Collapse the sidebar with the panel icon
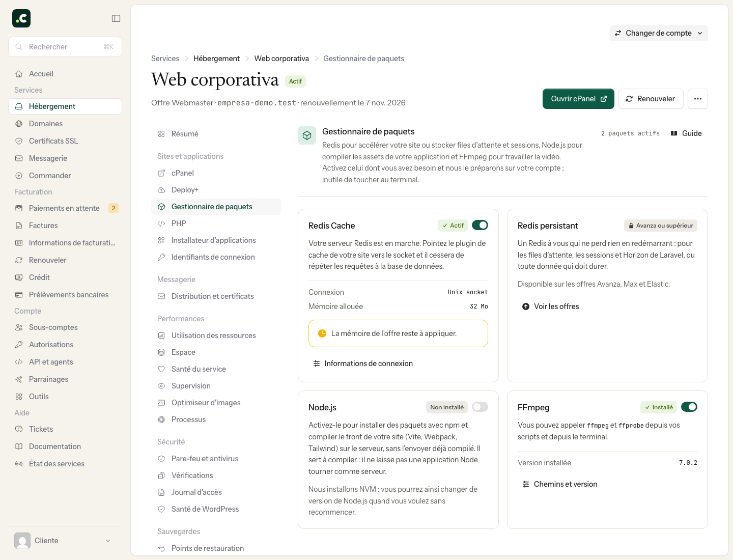The image size is (733, 560). point(116,18)
